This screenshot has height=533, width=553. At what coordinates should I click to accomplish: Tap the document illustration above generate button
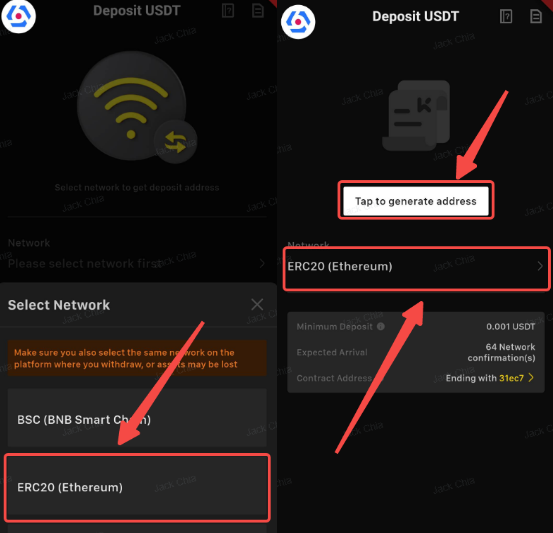(x=416, y=115)
